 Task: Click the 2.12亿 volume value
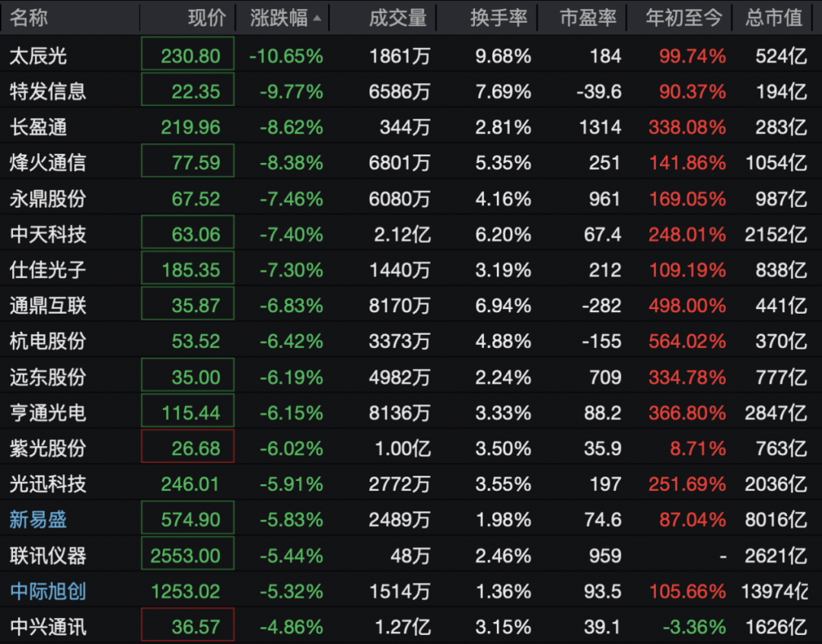pyautogui.click(x=403, y=235)
